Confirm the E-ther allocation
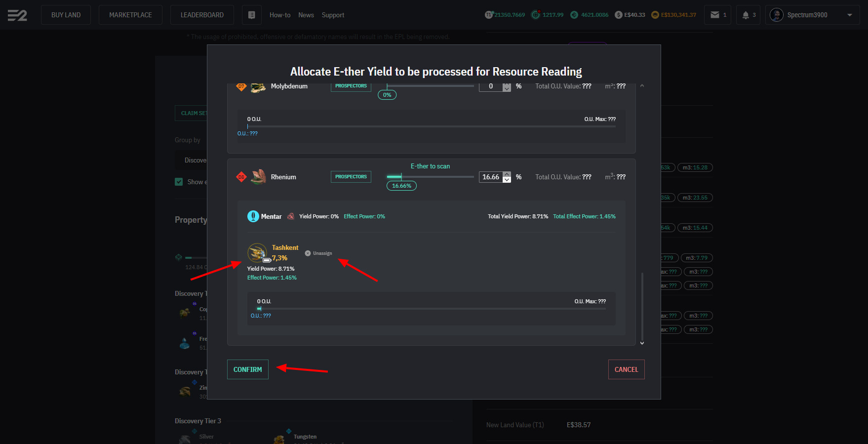The image size is (868, 444). (247, 369)
